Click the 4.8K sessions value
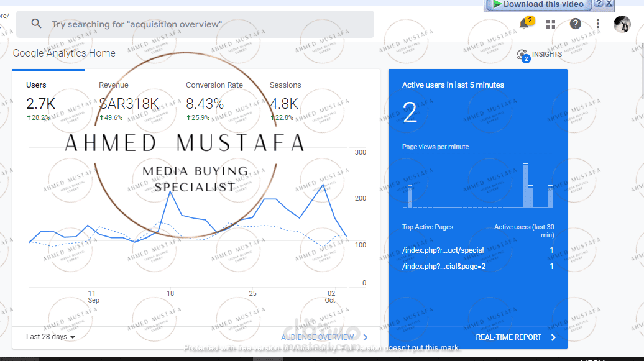 [x=284, y=104]
